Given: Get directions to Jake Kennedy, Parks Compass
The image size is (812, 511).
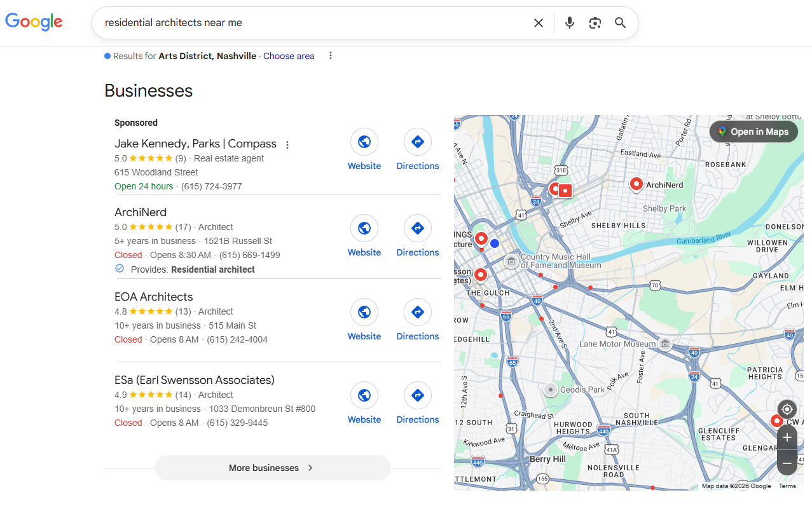Looking at the screenshot, I should pos(417,142).
